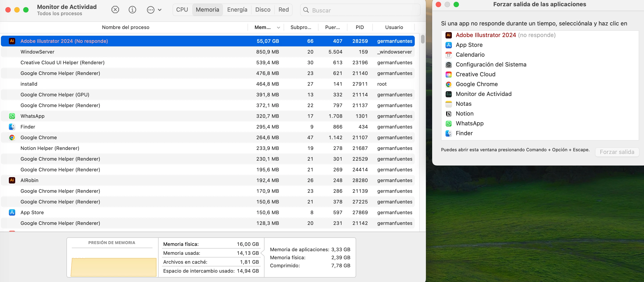Screen dimensions: 644x282
Task: Select Google Chrome in the Force Quit list
Action: point(477,84)
